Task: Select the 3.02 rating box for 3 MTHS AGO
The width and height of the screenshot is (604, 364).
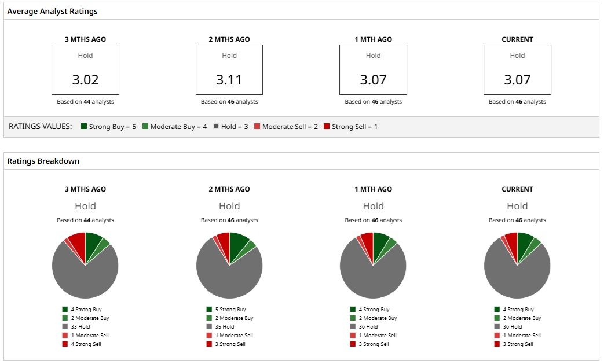Action: (x=86, y=69)
